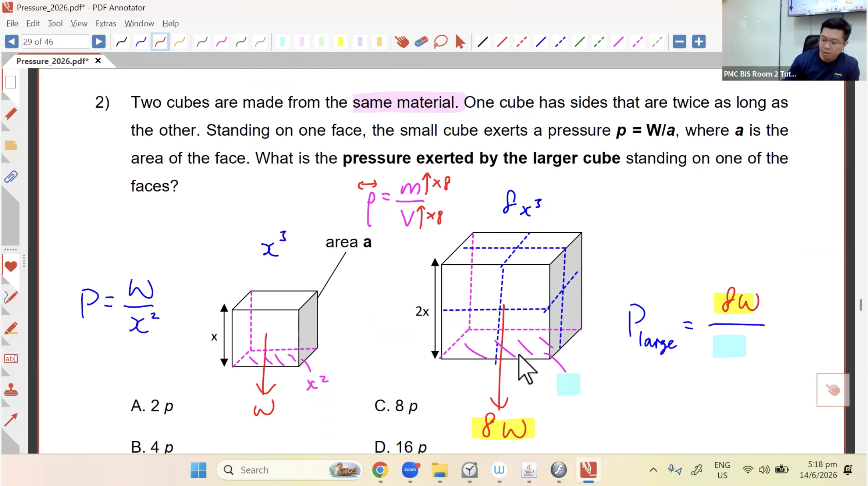Open the Help menu
The height and width of the screenshot is (486, 868).
tap(170, 23)
